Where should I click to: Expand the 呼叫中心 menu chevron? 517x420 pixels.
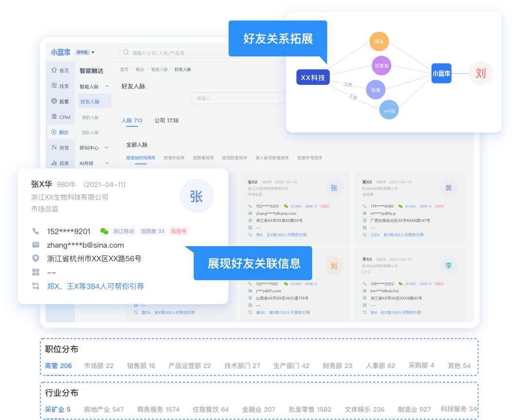tap(106, 148)
